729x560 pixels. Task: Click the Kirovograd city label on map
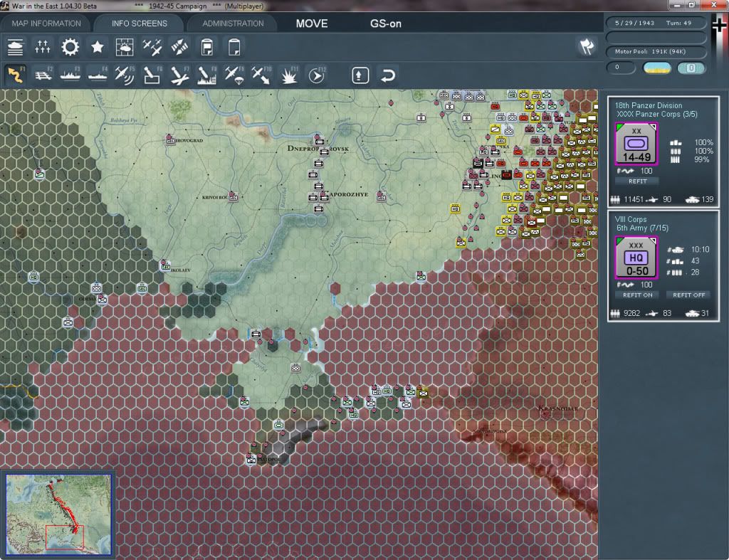(x=188, y=140)
